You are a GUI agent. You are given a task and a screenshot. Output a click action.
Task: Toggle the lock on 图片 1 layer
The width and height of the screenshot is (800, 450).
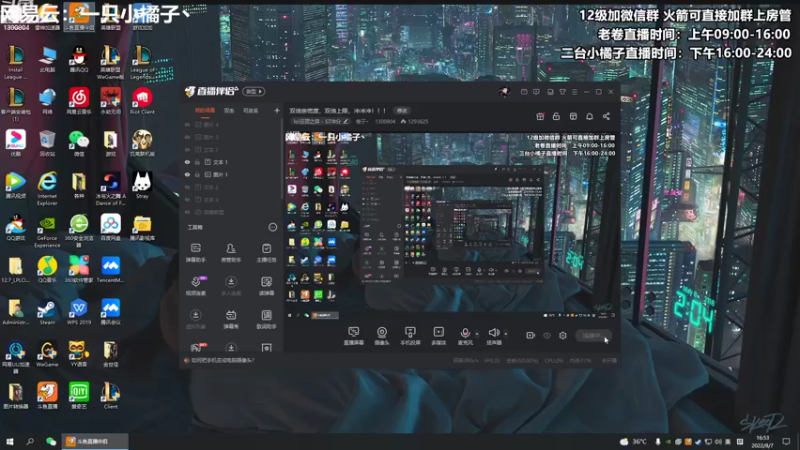tap(197, 174)
